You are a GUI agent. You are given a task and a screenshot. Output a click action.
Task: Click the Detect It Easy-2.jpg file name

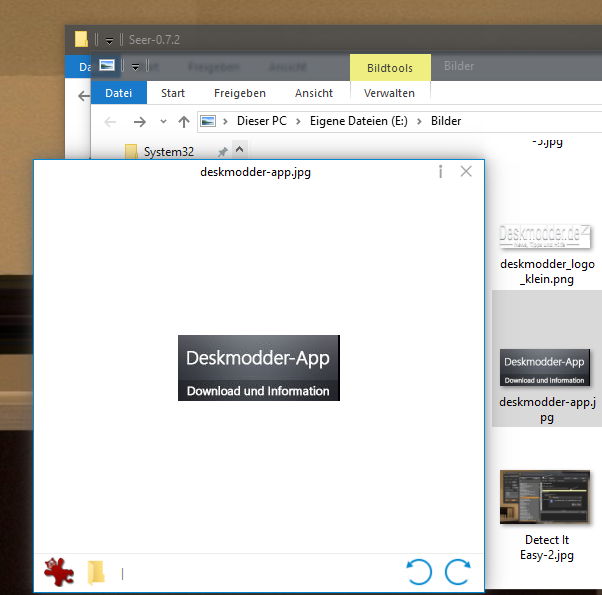[547, 547]
